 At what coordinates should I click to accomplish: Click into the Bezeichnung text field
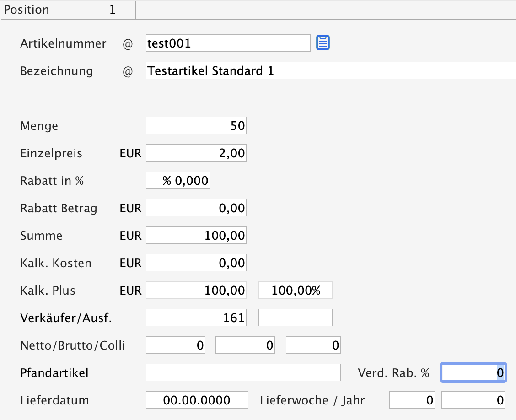point(330,71)
